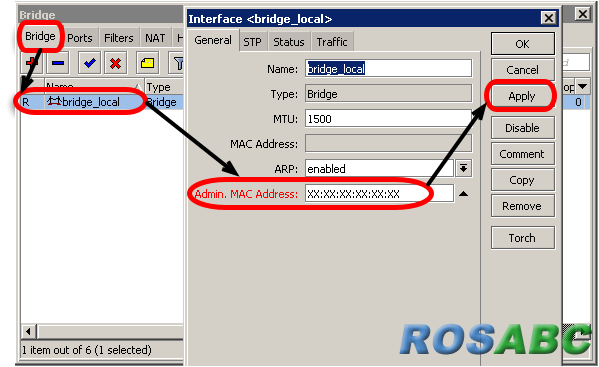The image size is (599, 367).
Task: Close the Interface bridge_local dialog
Action: click(x=549, y=18)
